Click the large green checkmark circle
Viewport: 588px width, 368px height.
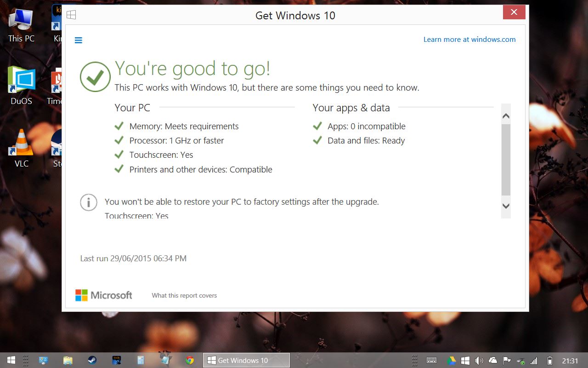point(95,77)
